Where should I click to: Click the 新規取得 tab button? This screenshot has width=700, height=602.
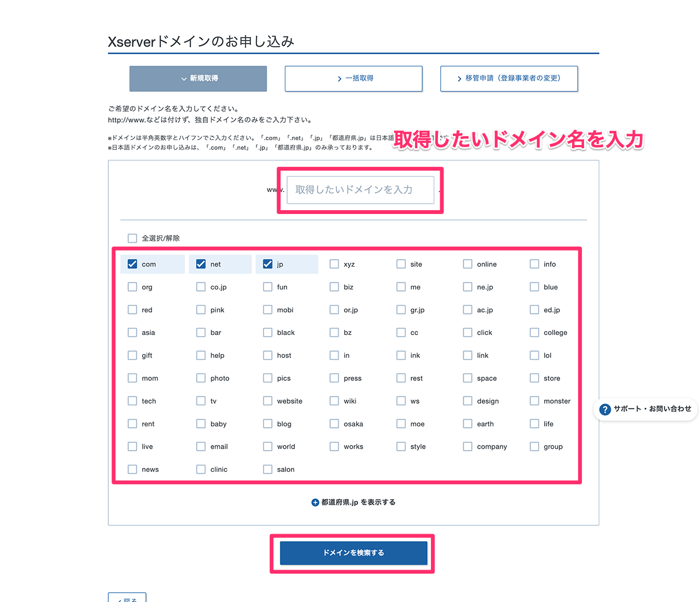(198, 78)
